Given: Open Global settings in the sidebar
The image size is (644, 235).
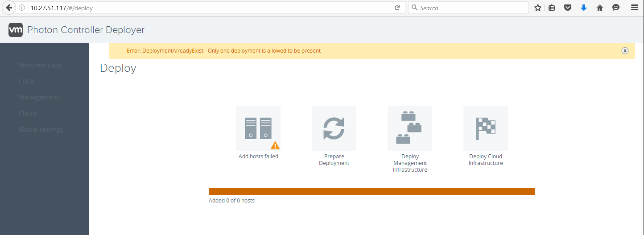Looking at the screenshot, I should coord(41,129).
